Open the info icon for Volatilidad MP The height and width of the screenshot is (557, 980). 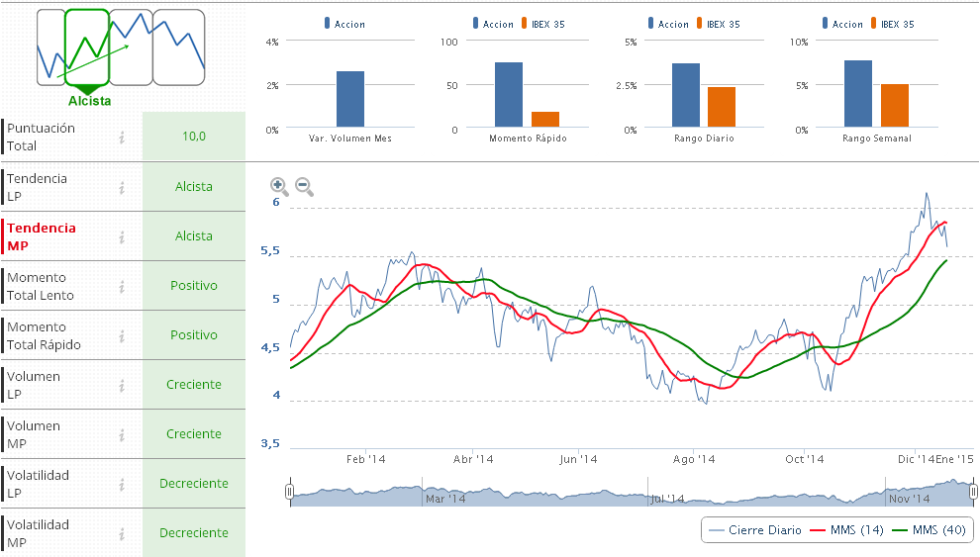122,533
